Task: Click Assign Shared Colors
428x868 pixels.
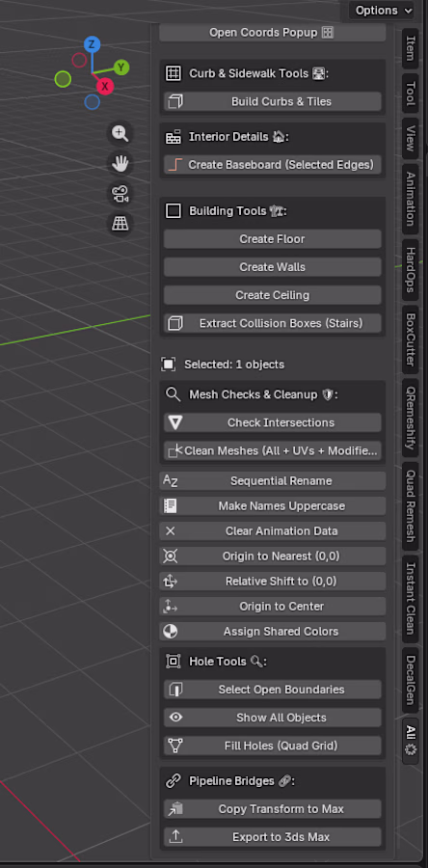Action: click(272, 631)
